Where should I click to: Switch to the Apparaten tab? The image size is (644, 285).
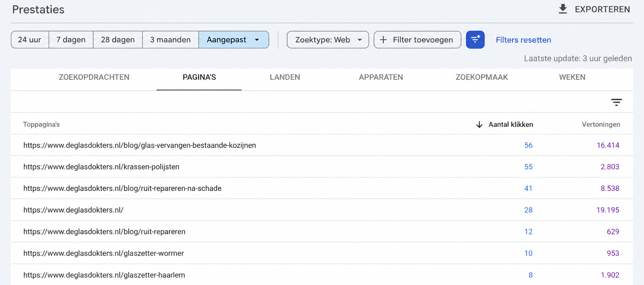[x=381, y=77]
